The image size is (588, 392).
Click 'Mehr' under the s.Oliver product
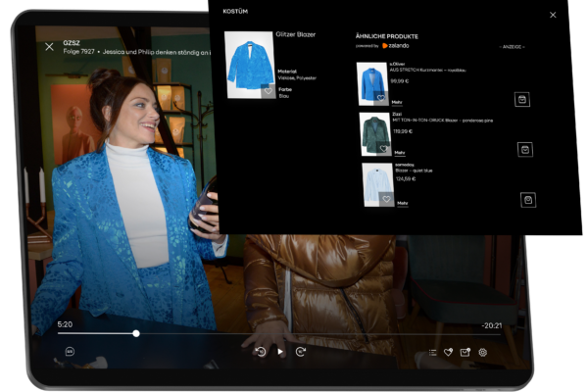point(397,102)
